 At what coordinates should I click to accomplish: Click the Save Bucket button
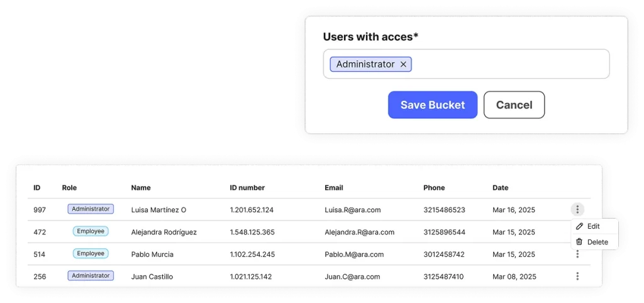433,105
